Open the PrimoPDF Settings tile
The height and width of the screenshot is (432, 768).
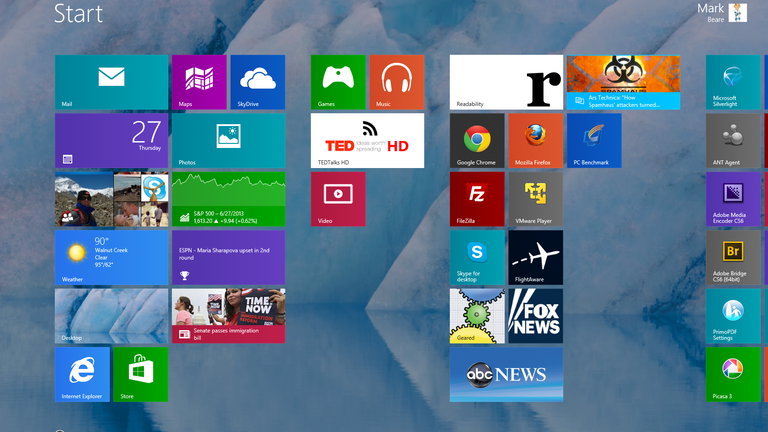click(x=733, y=316)
